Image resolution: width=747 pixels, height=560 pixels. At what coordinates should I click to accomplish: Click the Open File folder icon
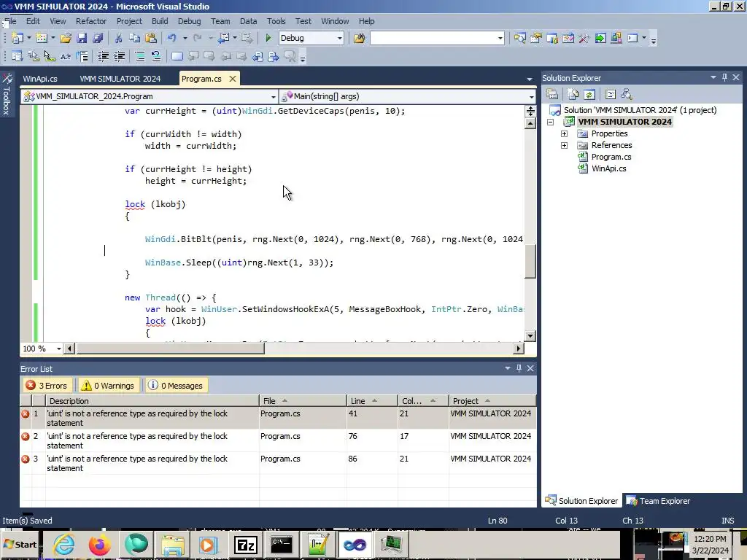click(x=66, y=38)
